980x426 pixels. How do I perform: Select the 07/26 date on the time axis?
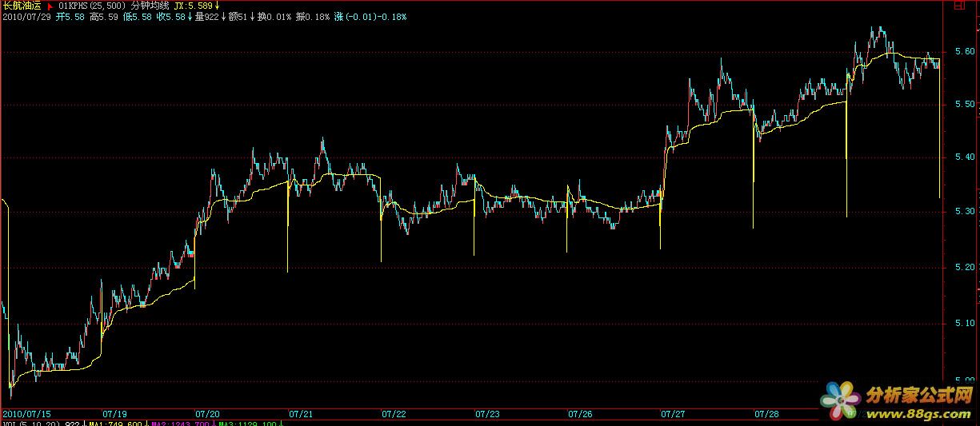pyautogui.click(x=580, y=414)
